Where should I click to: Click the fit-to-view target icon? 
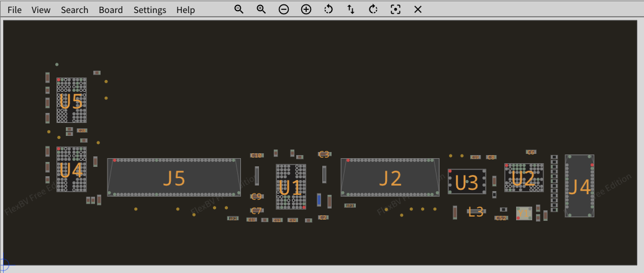pos(396,9)
